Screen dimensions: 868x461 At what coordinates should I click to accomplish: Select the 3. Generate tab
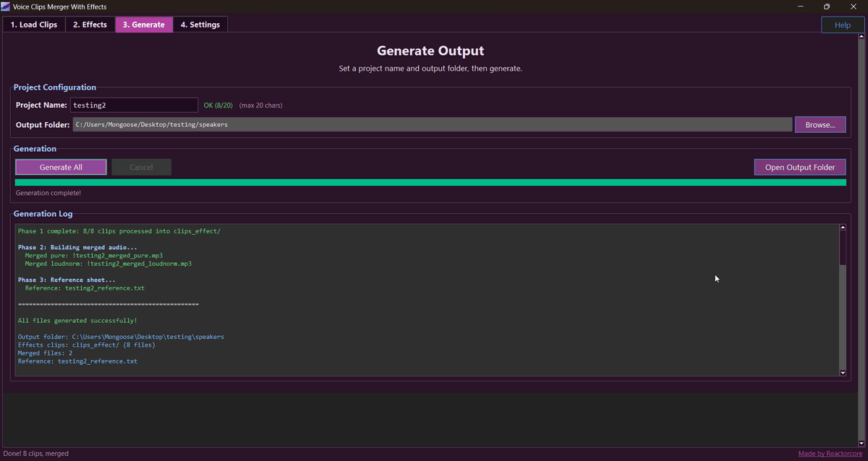click(144, 25)
